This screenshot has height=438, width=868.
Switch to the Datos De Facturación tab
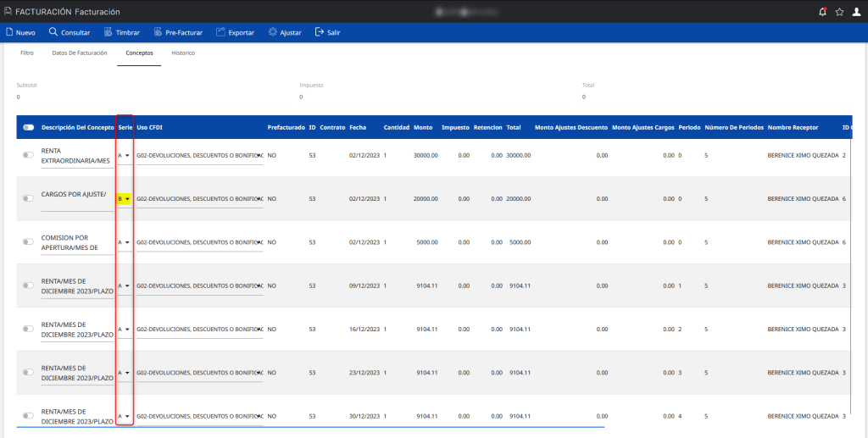coord(80,53)
